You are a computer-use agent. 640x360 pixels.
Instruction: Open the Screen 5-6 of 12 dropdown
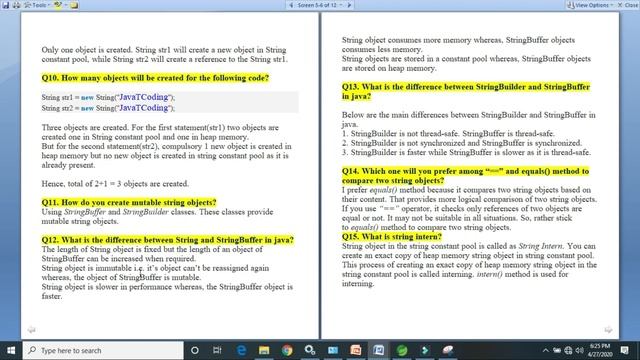(x=320, y=5)
